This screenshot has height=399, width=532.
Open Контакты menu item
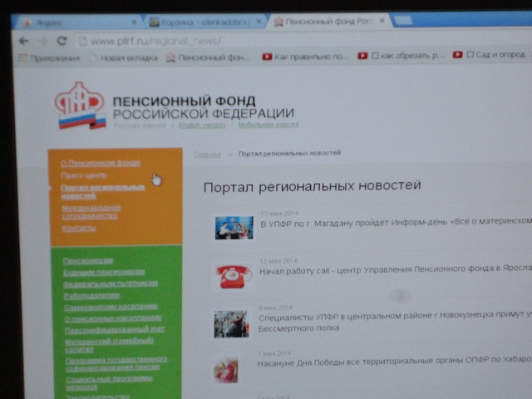coord(79,228)
